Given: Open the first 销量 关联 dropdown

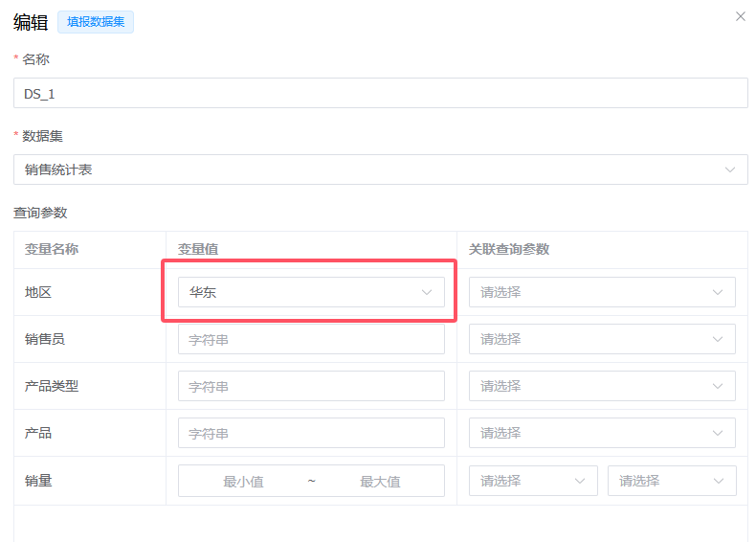Looking at the screenshot, I should 532,481.
